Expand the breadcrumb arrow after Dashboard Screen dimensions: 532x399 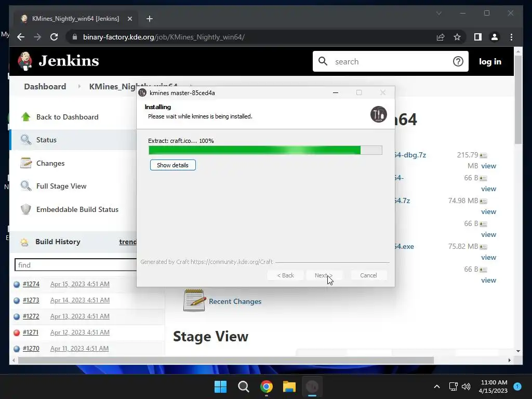click(x=79, y=87)
